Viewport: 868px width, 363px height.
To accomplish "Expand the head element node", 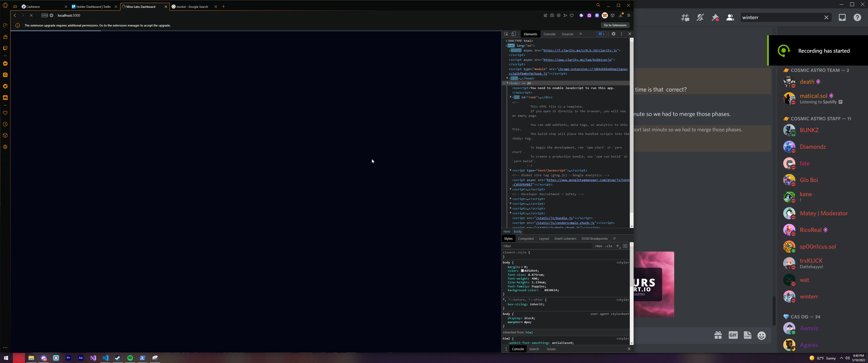I will click(507, 78).
